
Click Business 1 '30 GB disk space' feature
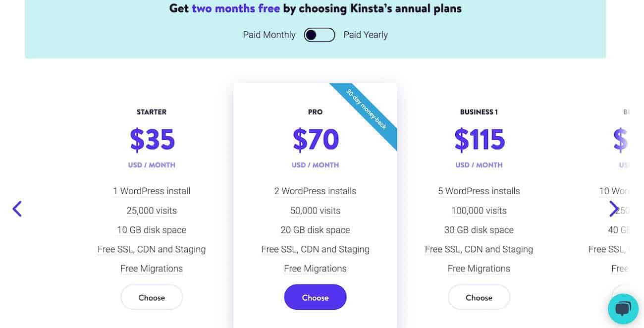[x=479, y=230]
